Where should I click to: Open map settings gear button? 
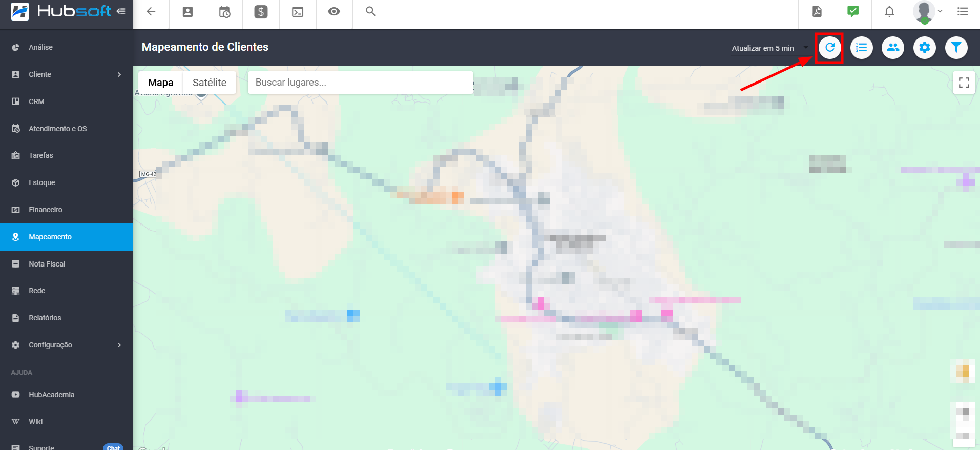[x=924, y=48]
